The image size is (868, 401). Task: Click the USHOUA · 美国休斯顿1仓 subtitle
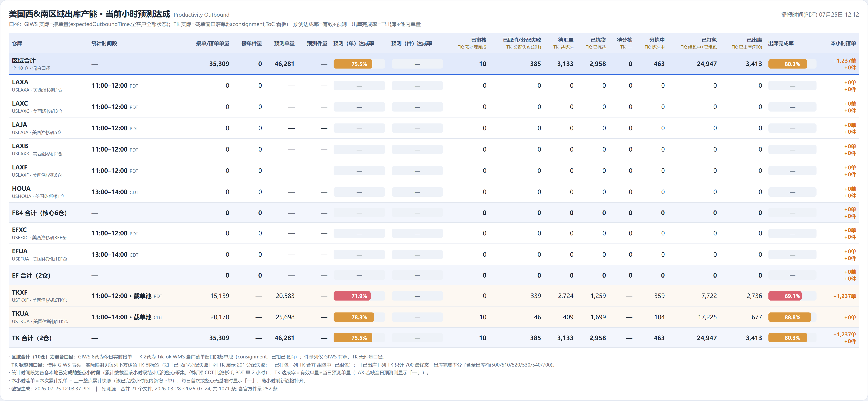[38, 196]
